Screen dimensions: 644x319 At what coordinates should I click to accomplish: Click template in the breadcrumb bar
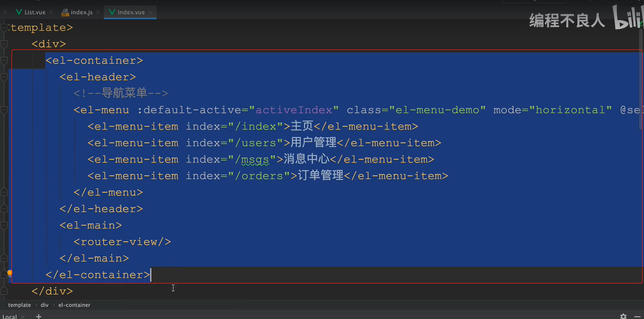click(19, 305)
